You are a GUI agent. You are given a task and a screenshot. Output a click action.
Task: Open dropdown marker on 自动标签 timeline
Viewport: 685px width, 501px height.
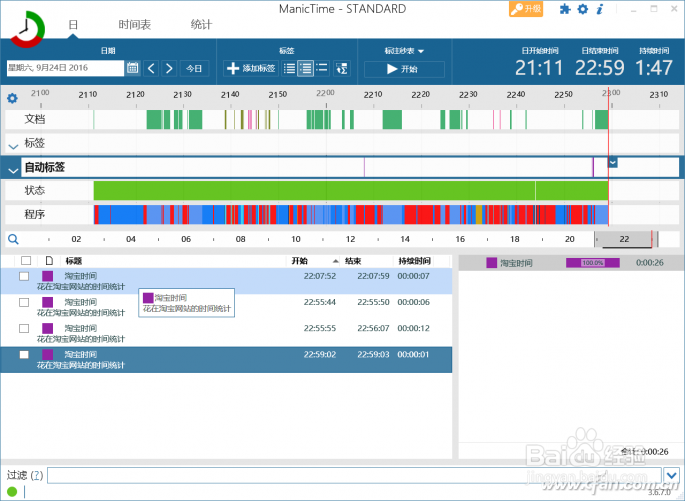click(612, 162)
